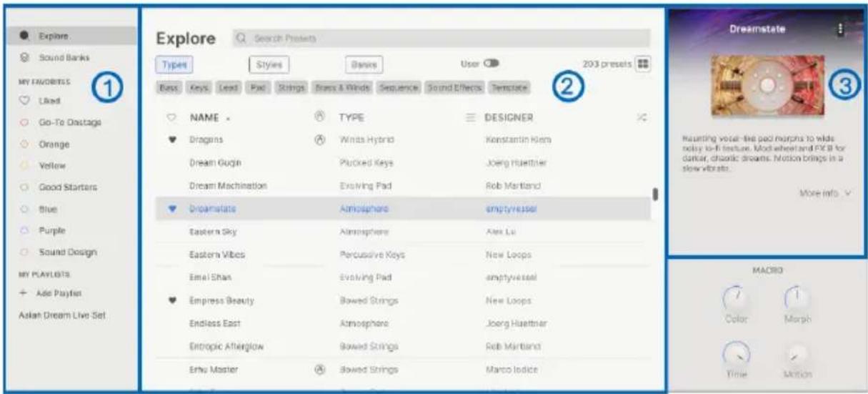Filter by Sequence type tag
Viewport: 868px width, 394px height.
coord(400,87)
